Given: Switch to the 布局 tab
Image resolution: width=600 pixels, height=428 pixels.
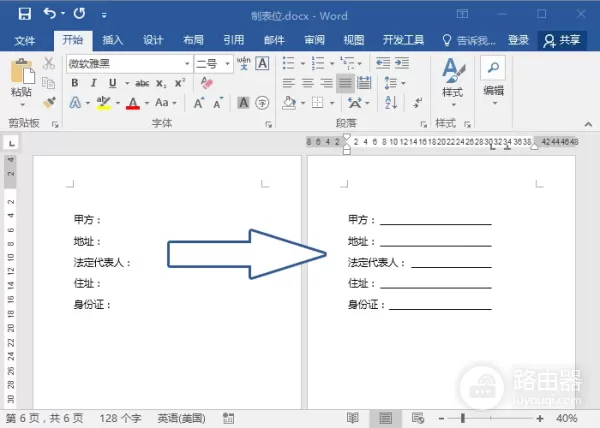Looking at the screenshot, I should [193, 40].
